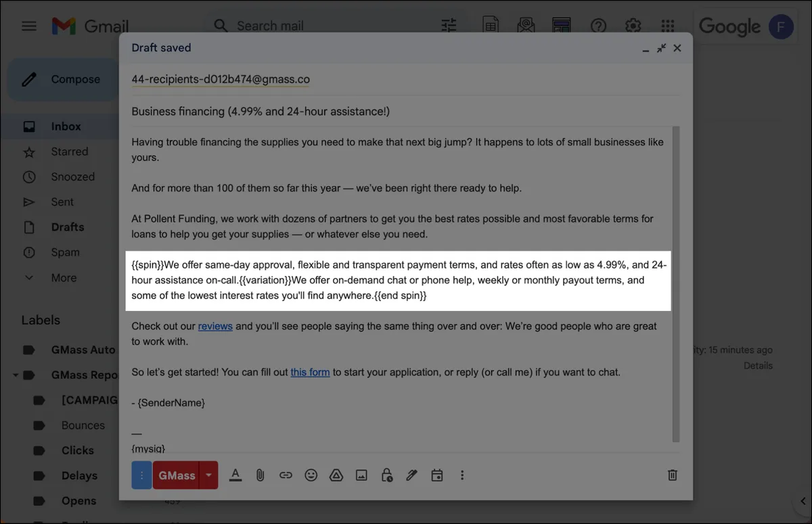
Task: Open search filter options icon
Action: [x=449, y=26]
